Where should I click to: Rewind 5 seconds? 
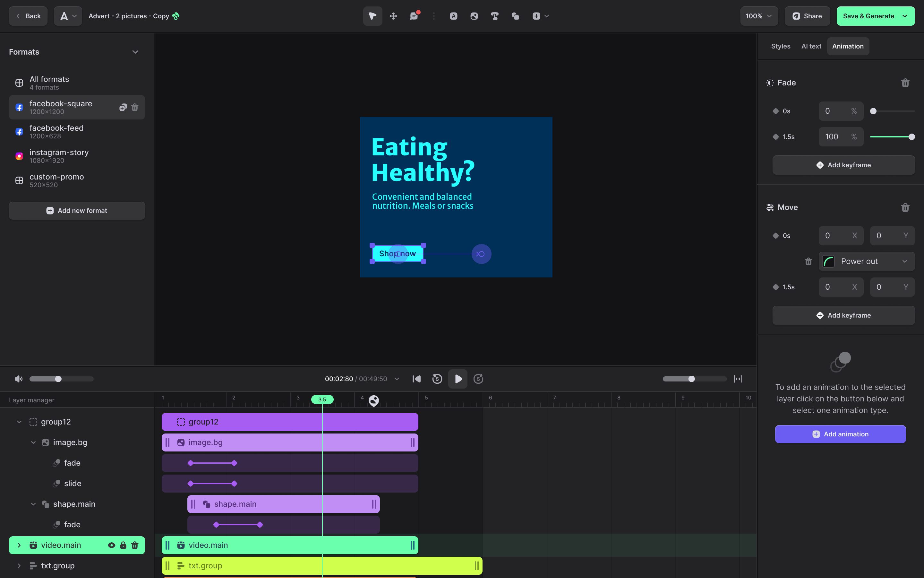(437, 379)
